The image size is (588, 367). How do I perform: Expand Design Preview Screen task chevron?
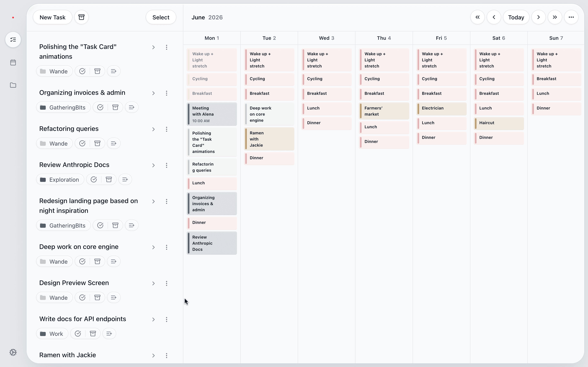coord(153,283)
